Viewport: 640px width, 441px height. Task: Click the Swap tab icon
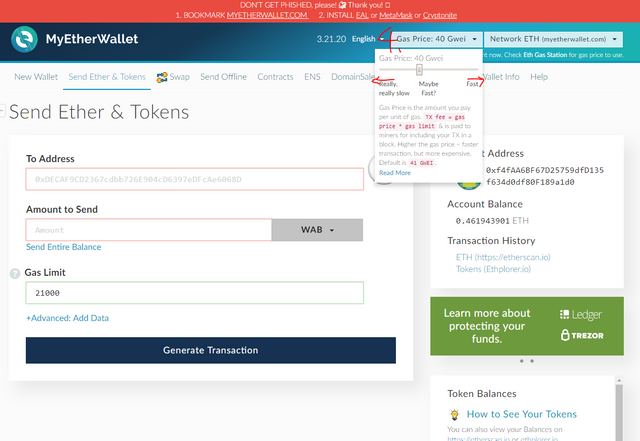(x=162, y=77)
